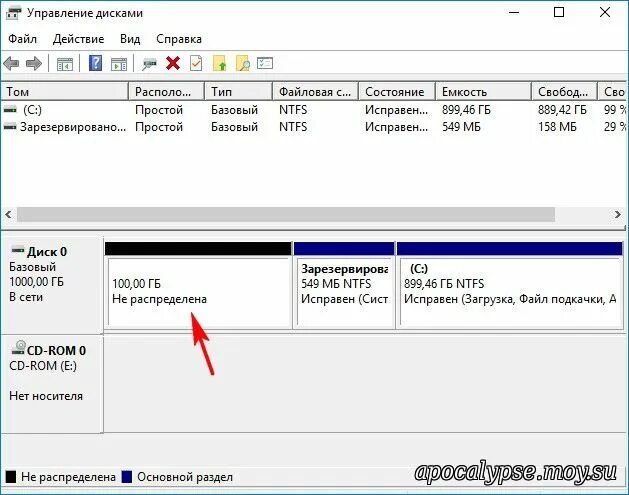Sort by the Том column header

click(x=65, y=92)
